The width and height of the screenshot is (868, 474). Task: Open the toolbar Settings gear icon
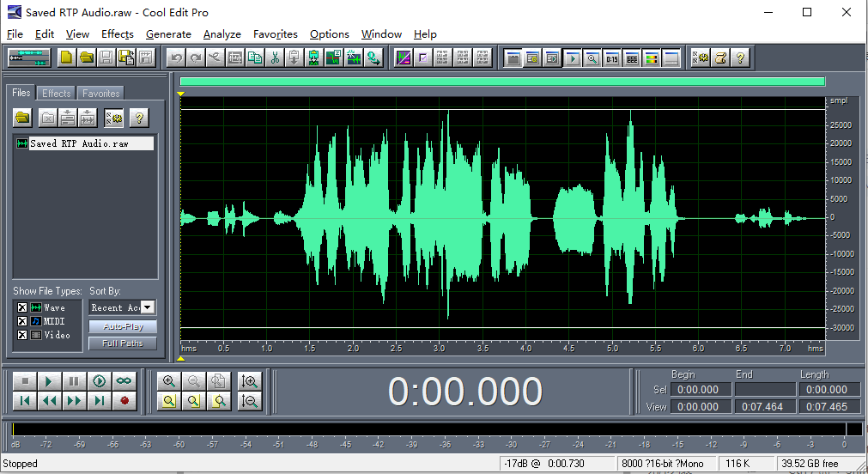pyautogui.click(x=701, y=58)
